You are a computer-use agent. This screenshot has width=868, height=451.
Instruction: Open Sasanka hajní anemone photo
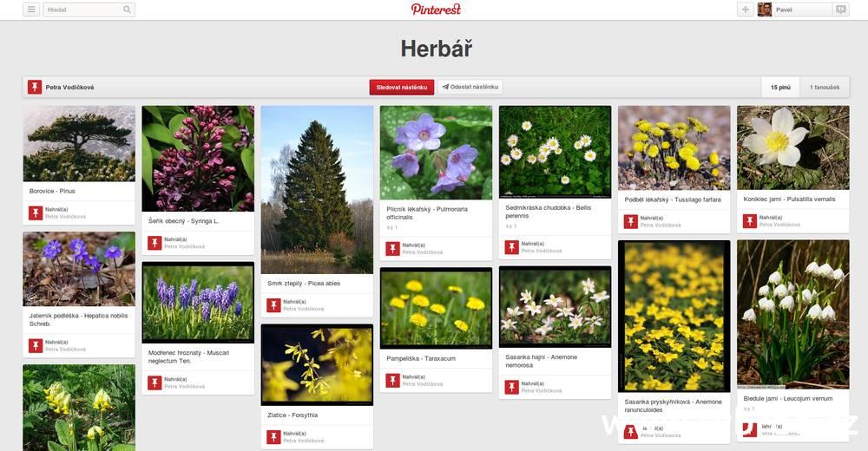556,307
